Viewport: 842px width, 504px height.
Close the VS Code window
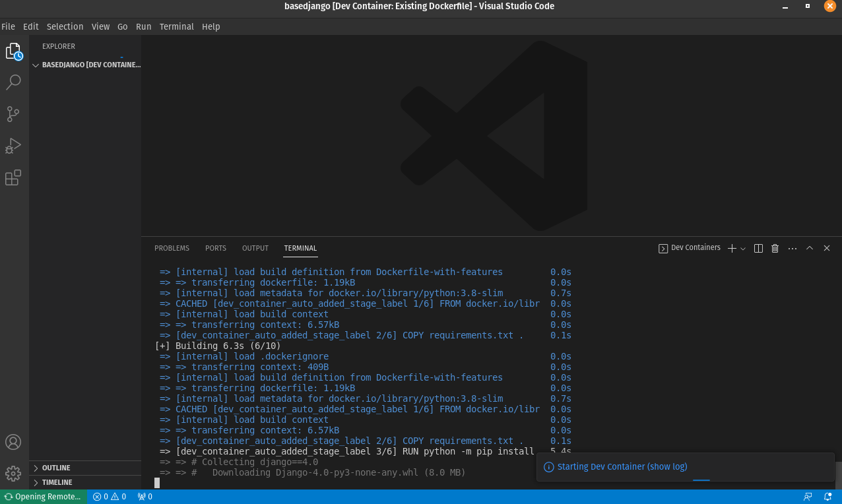point(830,6)
